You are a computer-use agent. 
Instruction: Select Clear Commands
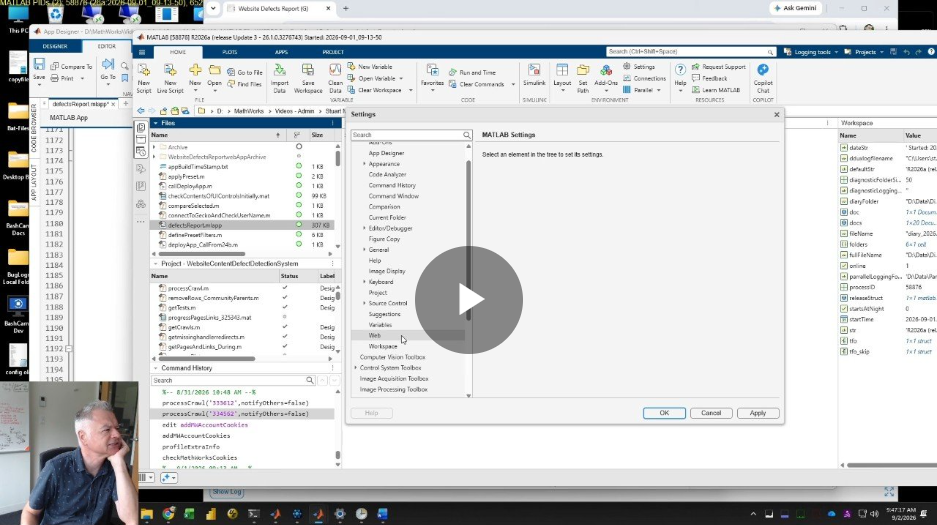476,84
